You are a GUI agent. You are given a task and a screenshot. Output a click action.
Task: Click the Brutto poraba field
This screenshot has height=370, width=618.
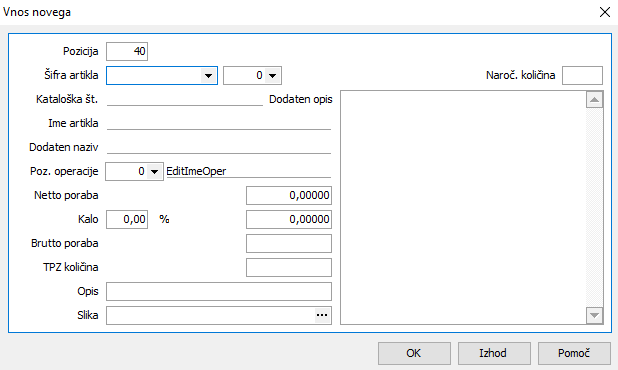[289, 244]
